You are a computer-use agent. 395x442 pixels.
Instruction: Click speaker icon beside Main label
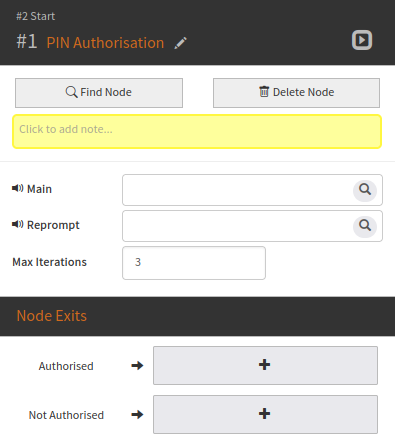click(x=18, y=188)
